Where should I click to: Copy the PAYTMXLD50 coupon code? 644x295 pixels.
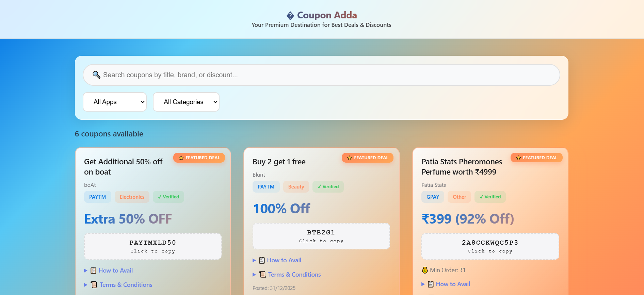click(x=152, y=246)
